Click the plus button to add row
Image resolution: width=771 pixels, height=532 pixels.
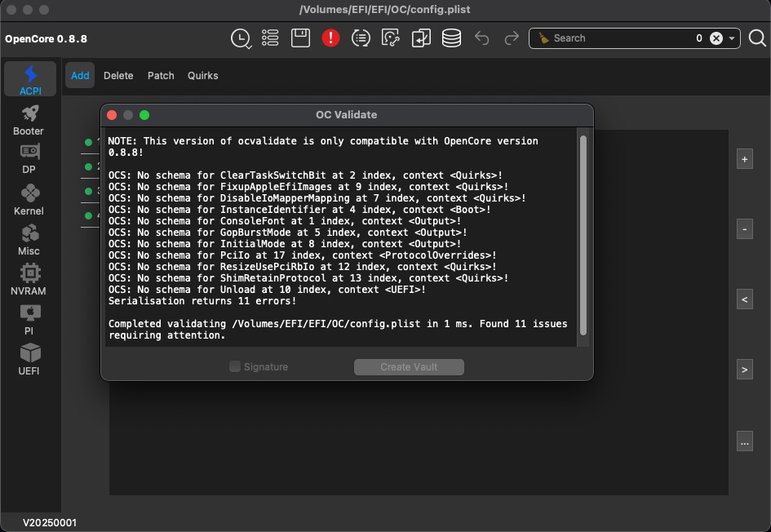click(x=744, y=160)
